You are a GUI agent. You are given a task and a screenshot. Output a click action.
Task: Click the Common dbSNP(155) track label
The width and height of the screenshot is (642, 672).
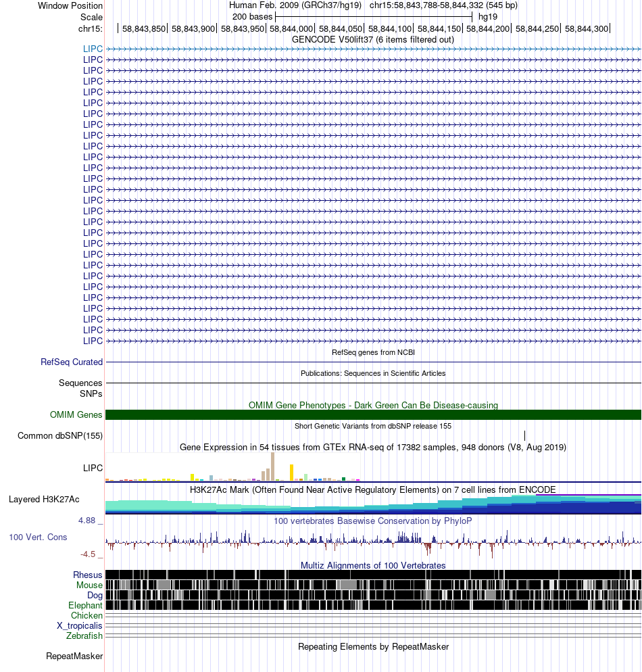coord(60,435)
